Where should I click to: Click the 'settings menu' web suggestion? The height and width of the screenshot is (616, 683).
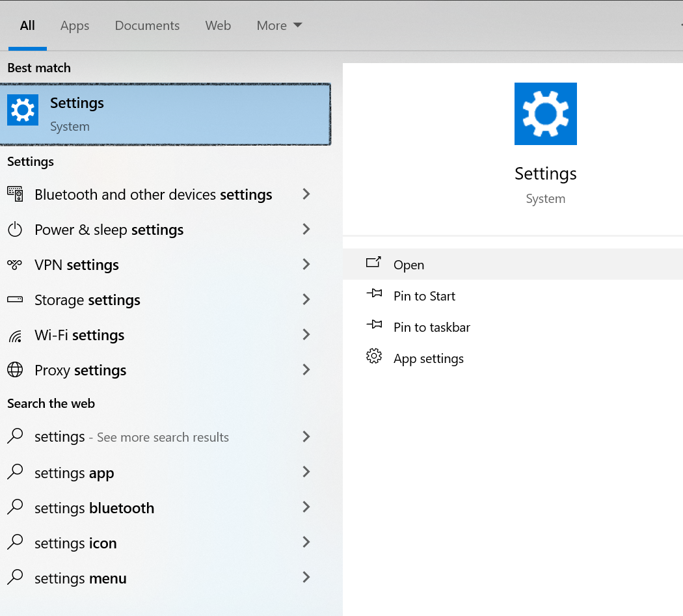(165, 578)
